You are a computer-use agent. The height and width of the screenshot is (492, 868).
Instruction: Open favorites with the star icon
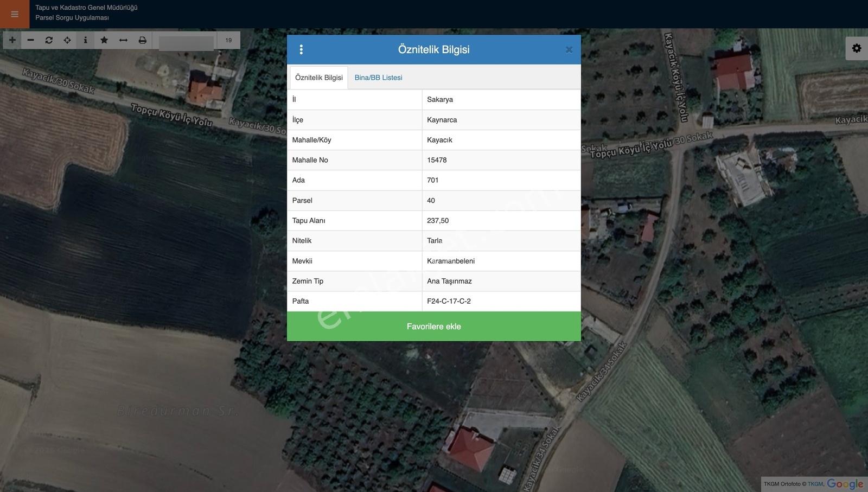tap(104, 40)
